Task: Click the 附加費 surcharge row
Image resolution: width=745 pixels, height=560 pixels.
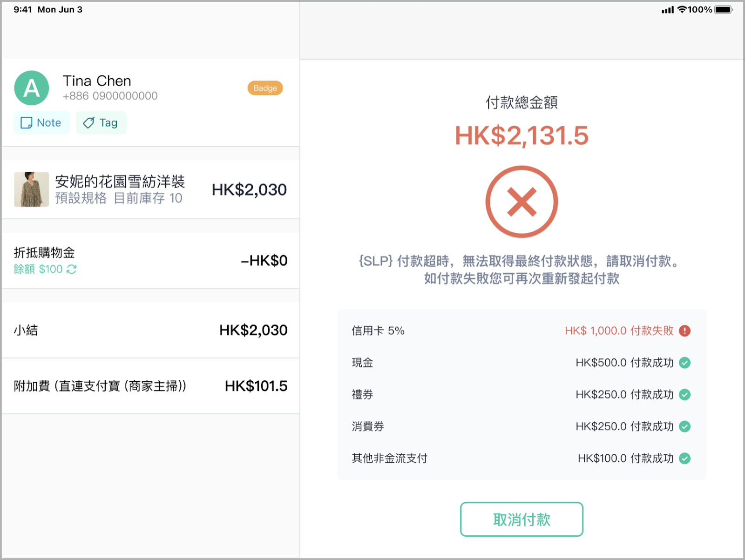Action: [x=150, y=386]
